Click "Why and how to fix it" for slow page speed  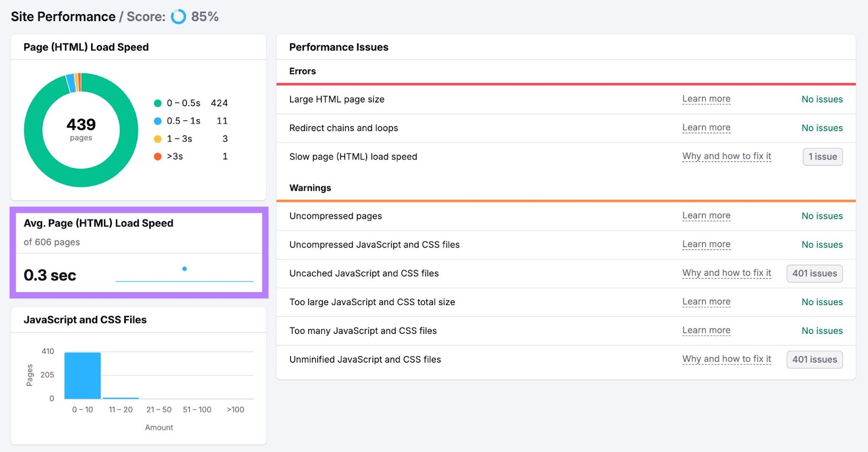(x=726, y=157)
